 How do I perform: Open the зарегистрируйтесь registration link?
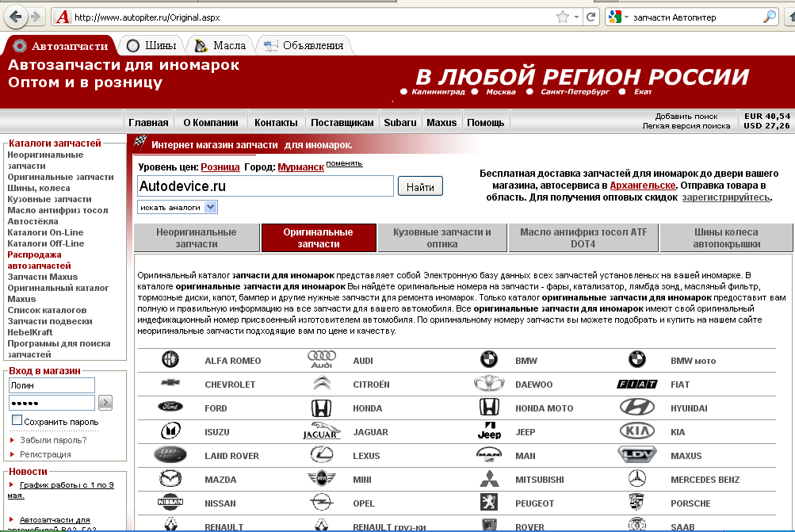pyautogui.click(x=726, y=197)
